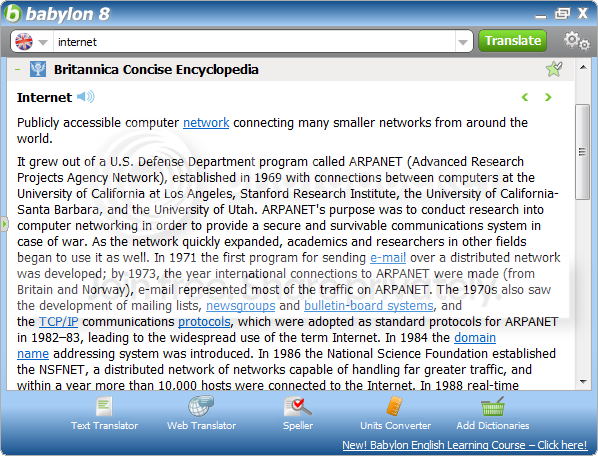Screen dimensions: 598x456
Task: Click the green star pin icon
Action: click(x=554, y=69)
